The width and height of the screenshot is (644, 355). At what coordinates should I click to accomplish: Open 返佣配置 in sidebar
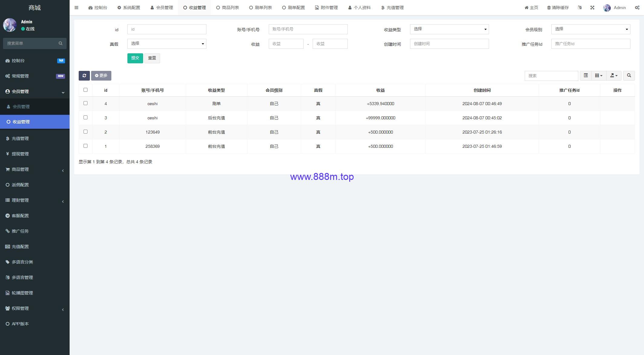coord(35,185)
